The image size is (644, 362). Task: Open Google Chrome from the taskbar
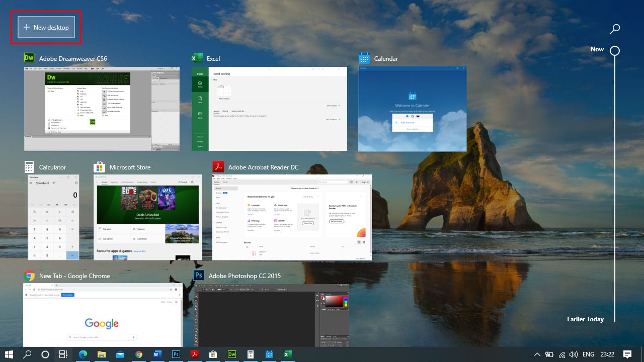pyautogui.click(x=138, y=354)
